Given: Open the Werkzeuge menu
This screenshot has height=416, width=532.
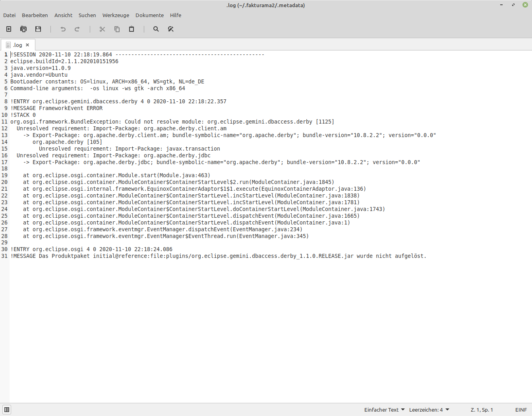Looking at the screenshot, I should 116,15.
